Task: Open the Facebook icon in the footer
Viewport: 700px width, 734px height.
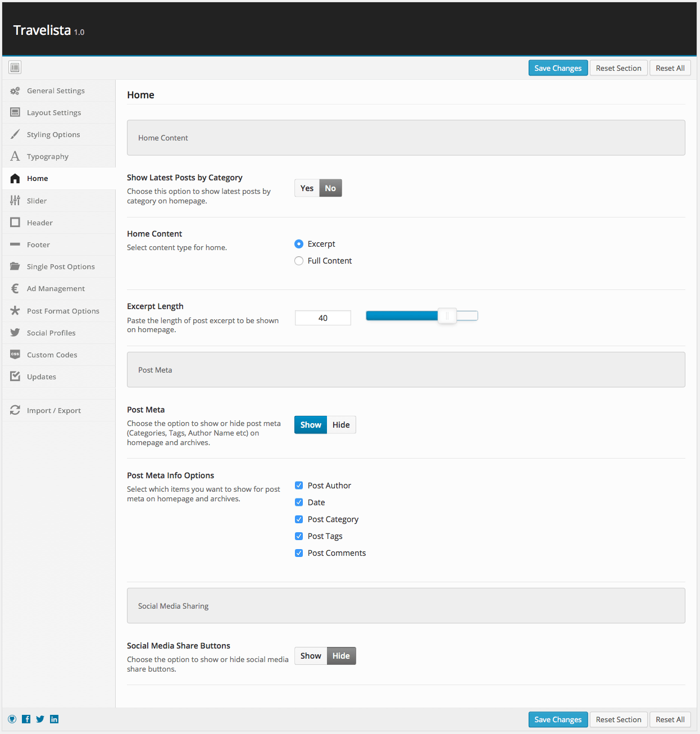Action: point(26,719)
